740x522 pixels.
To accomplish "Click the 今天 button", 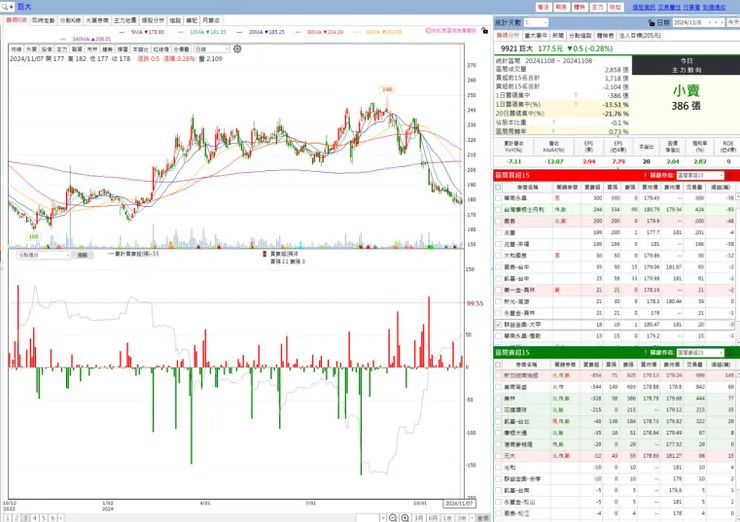I will coord(733,23).
